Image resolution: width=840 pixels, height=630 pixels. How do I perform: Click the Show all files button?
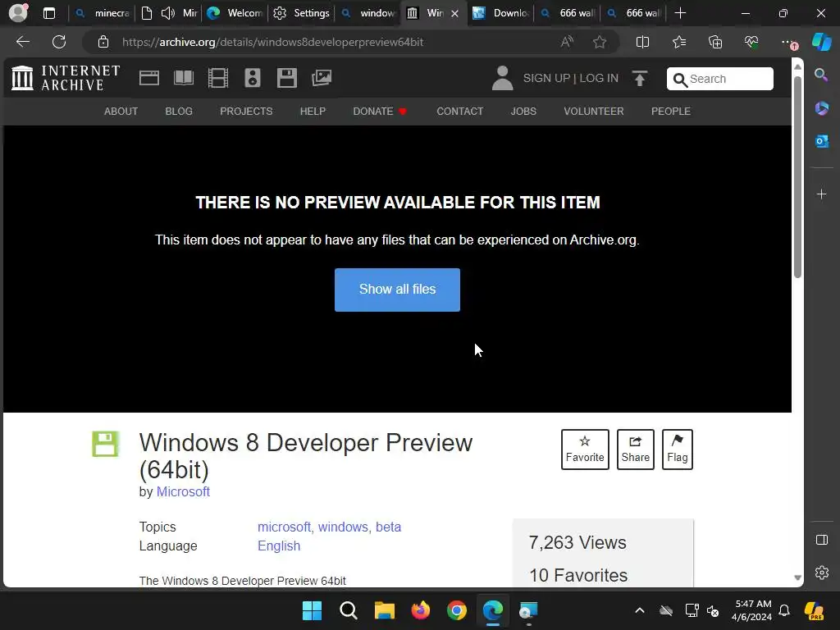398,290
